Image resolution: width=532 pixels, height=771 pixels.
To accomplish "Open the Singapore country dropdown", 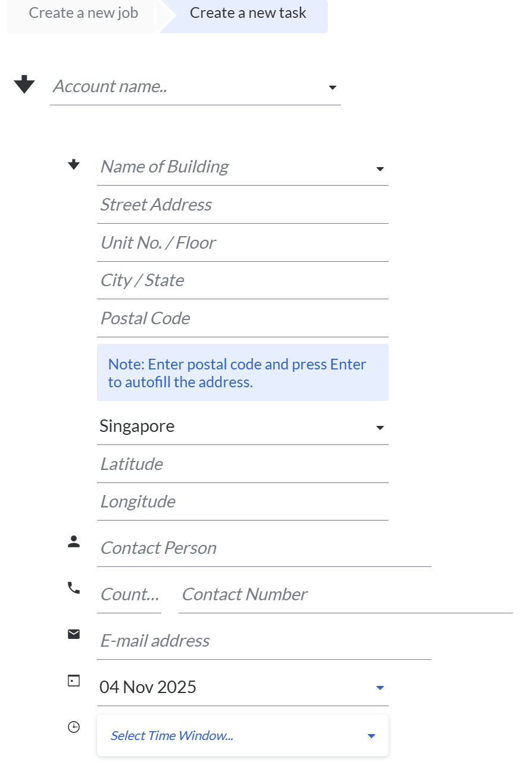I will coord(380,428).
